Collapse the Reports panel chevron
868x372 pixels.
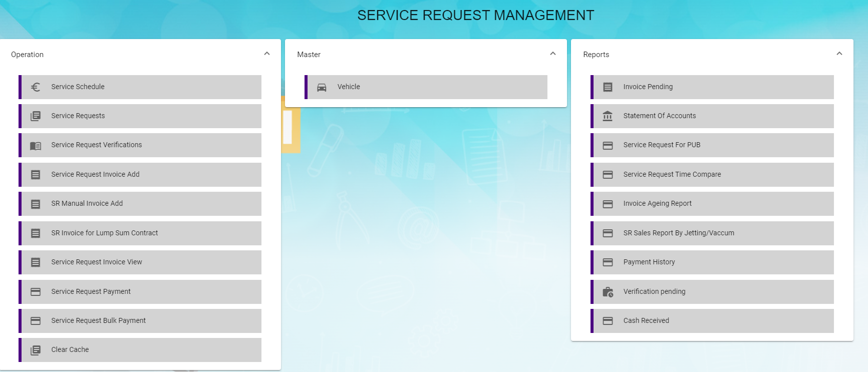(x=839, y=54)
